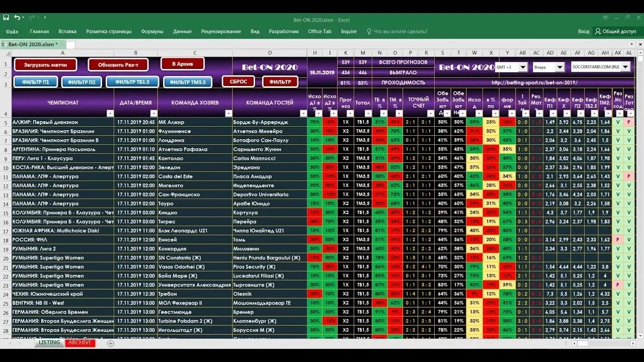The height and width of the screenshot is (362, 644).
Task: Select row header 18
Action: pyautogui.click(x=6, y=240)
